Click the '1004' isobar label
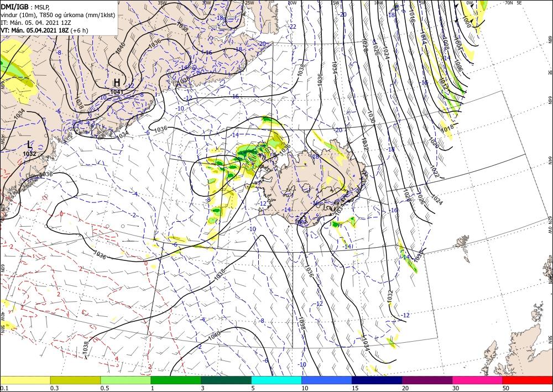 click(x=457, y=44)
